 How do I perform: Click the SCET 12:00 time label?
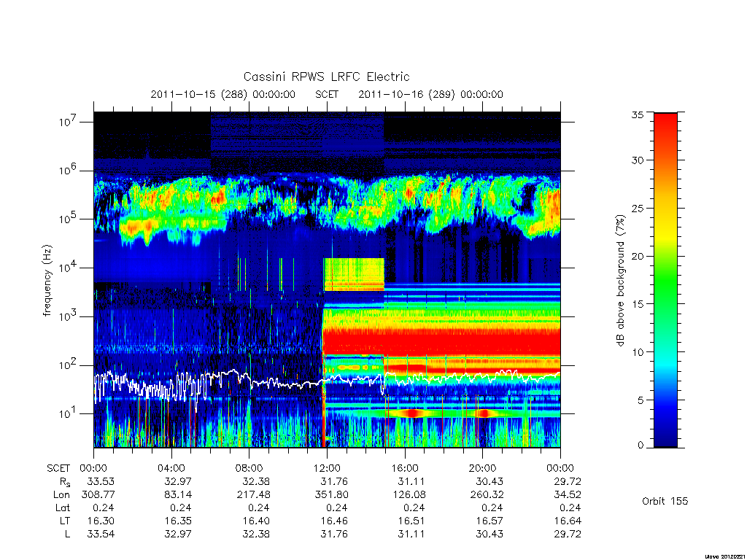[x=327, y=468]
